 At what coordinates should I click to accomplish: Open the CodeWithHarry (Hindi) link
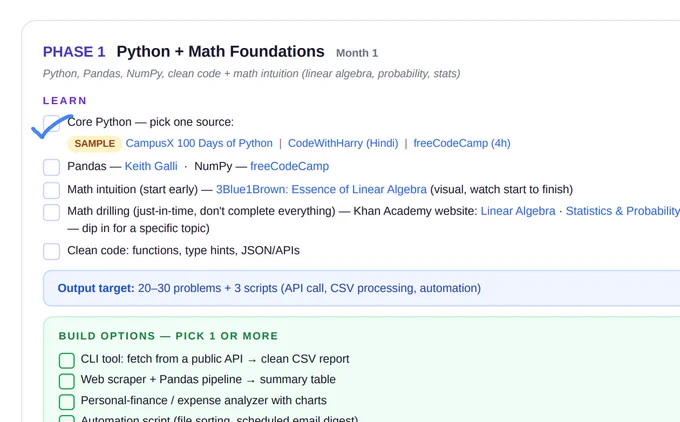343,143
